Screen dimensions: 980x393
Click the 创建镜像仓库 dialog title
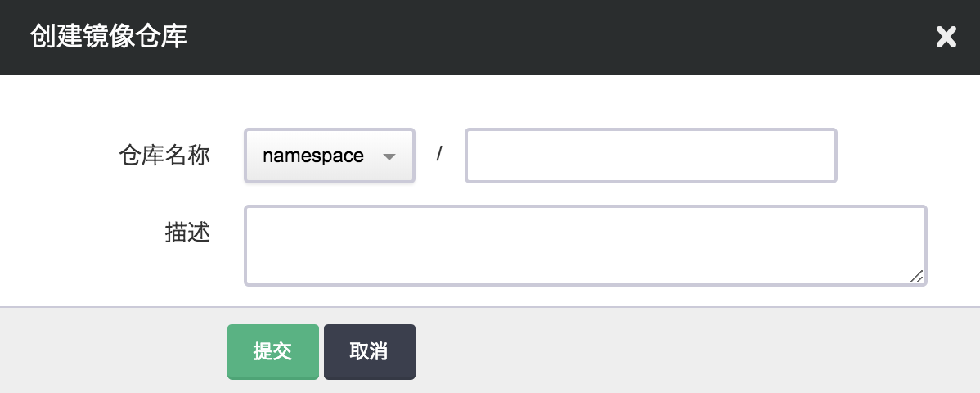click(x=108, y=37)
